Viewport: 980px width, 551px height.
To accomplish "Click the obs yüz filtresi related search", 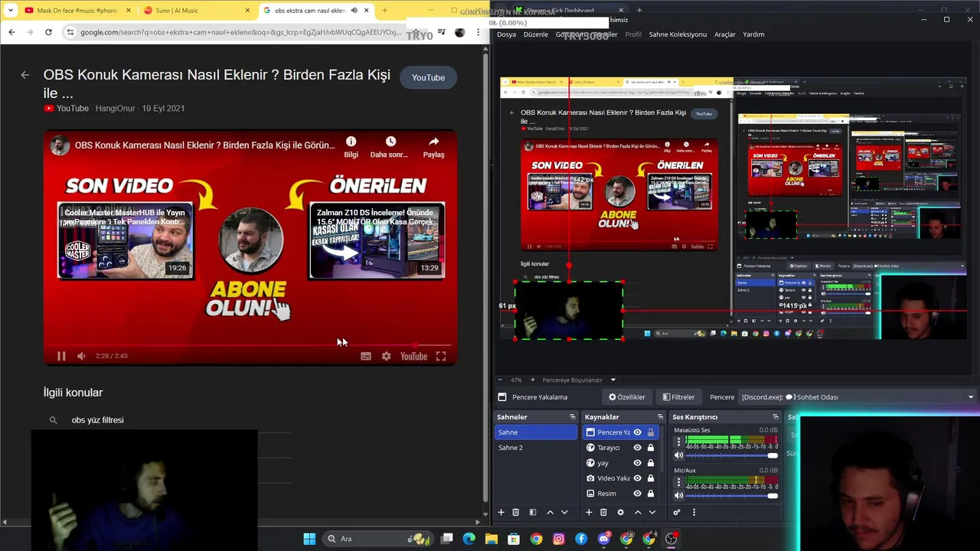I will [x=97, y=420].
